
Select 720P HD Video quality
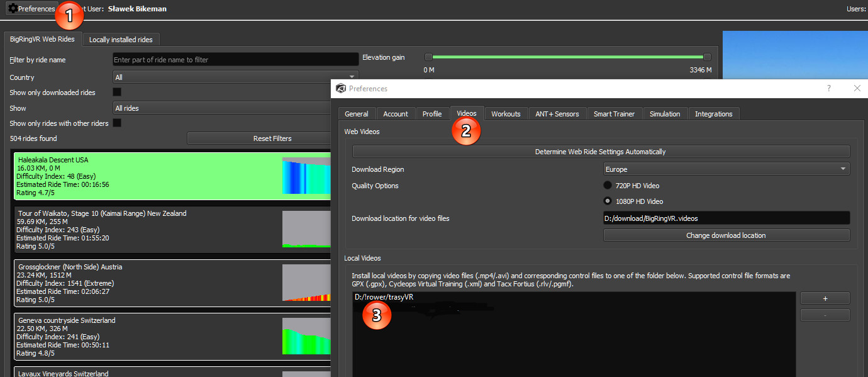608,186
